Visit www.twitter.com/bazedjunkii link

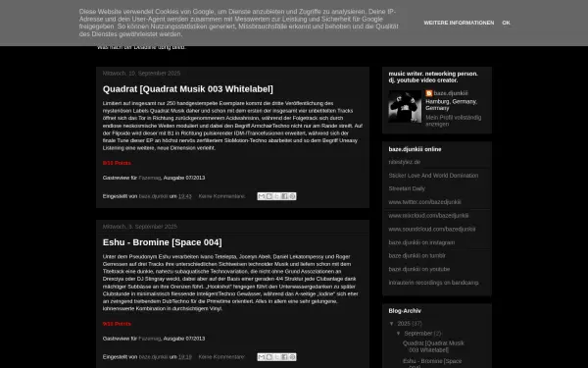[x=424, y=202]
